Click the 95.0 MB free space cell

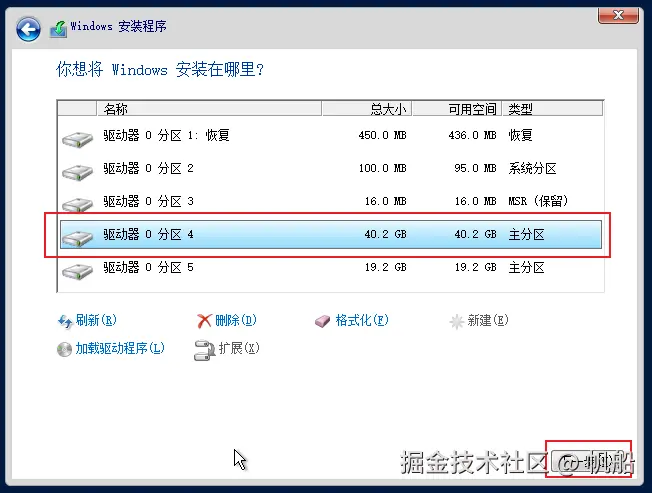click(475, 168)
